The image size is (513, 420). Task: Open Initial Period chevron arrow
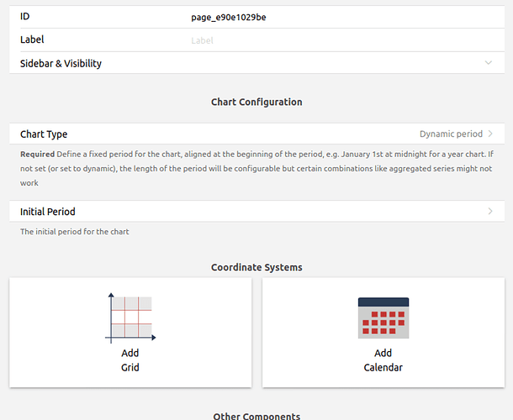pyautogui.click(x=490, y=212)
